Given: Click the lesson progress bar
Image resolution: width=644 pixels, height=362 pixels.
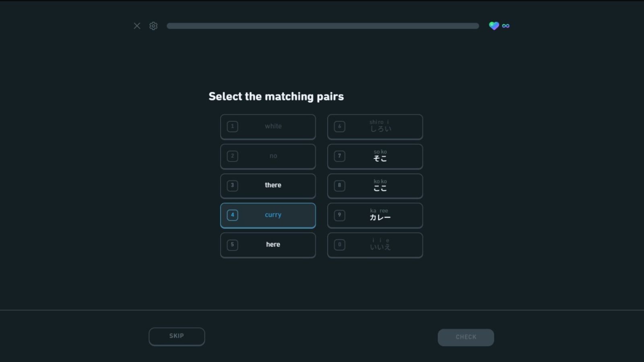Looking at the screenshot, I should point(323,26).
